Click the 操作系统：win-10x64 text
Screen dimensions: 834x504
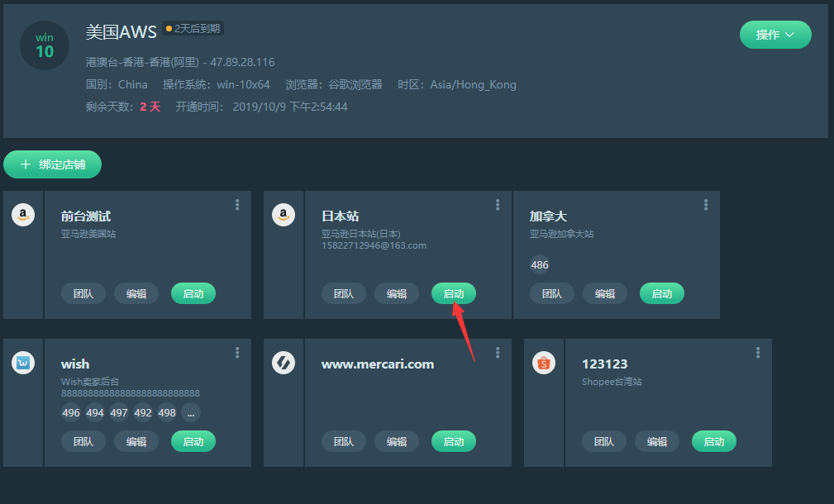pyautogui.click(x=216, y=84)
